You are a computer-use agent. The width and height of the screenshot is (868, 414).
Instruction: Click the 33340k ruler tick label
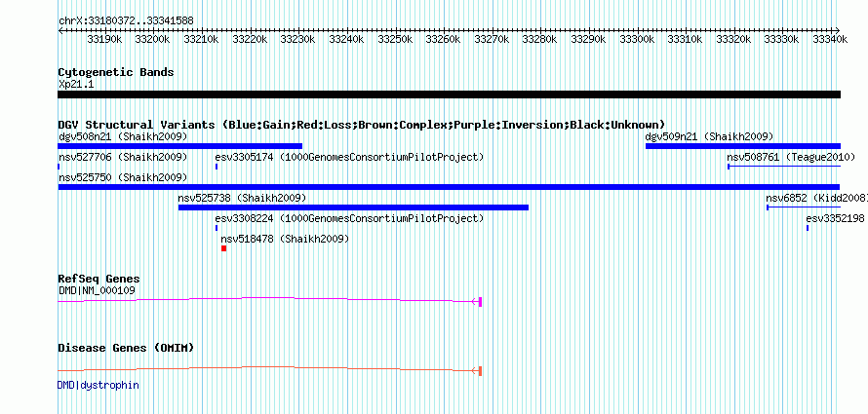pos(830,39)
